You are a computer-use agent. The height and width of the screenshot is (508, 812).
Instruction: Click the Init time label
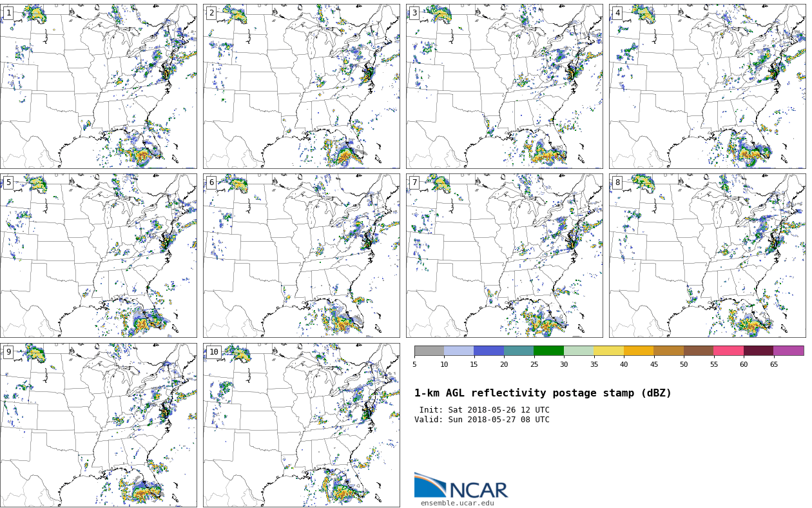[484, 410]
